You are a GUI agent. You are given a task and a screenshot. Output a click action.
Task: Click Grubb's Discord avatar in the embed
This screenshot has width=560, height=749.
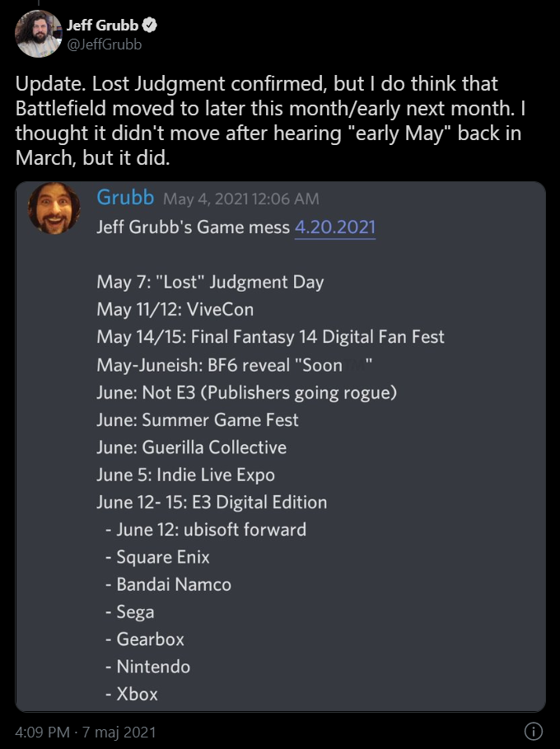pos(54,208)
